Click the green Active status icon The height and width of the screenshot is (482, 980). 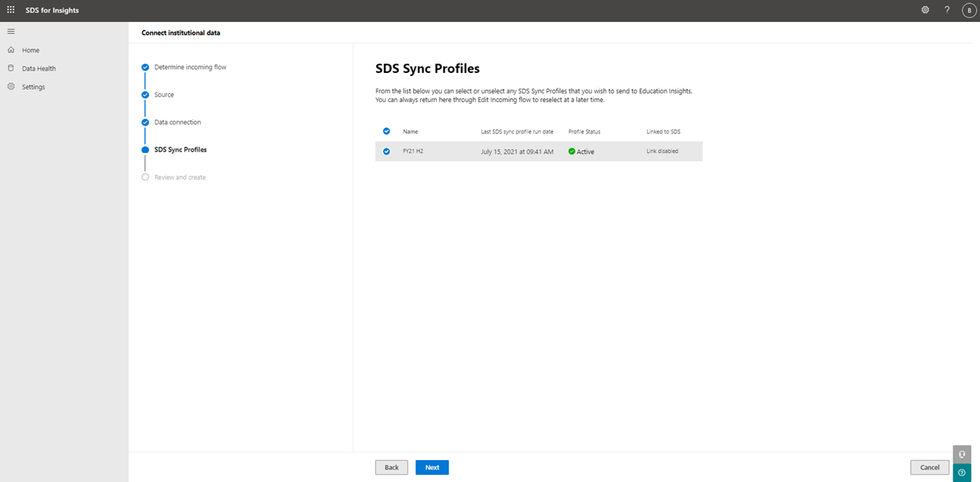click(572, 152)
